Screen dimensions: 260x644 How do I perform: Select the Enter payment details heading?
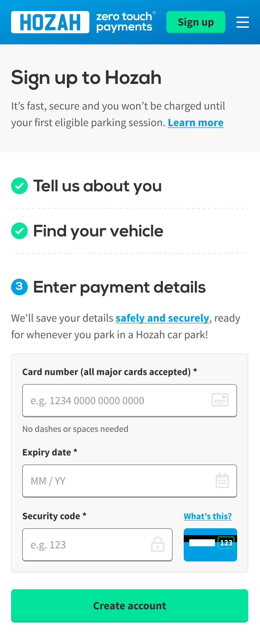point(119,287)
